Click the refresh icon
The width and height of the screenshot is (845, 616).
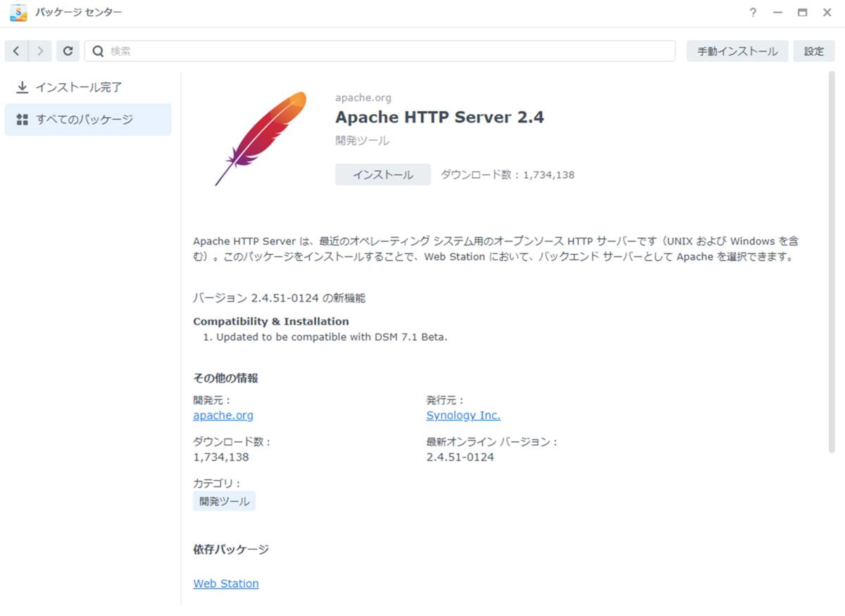(68, 51)
